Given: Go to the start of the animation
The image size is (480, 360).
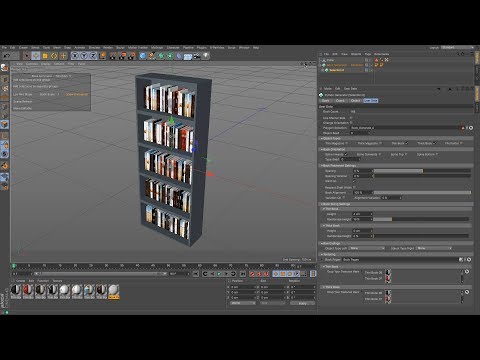Looking at the screenshot, I should point(196,274).
